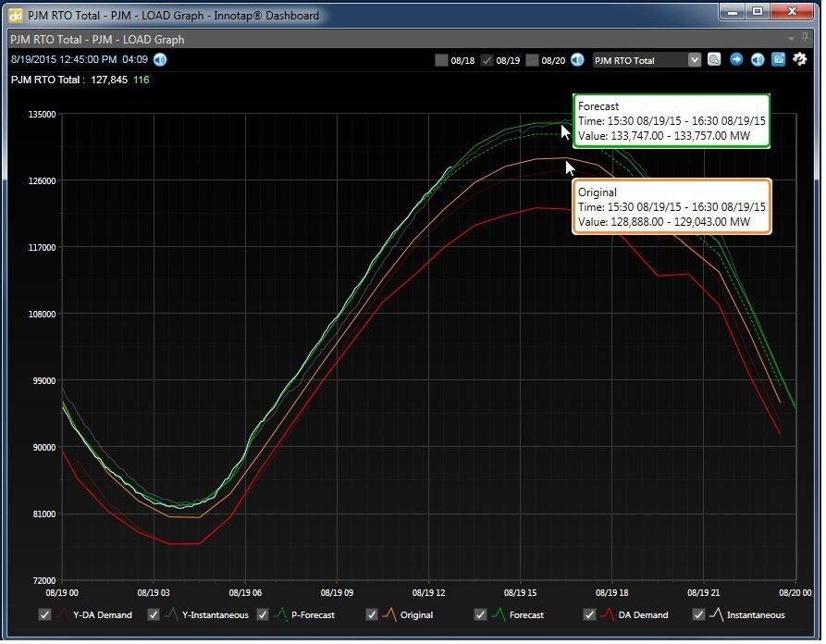Click the '08/19 09' x-axis label

tap(337, 593)
